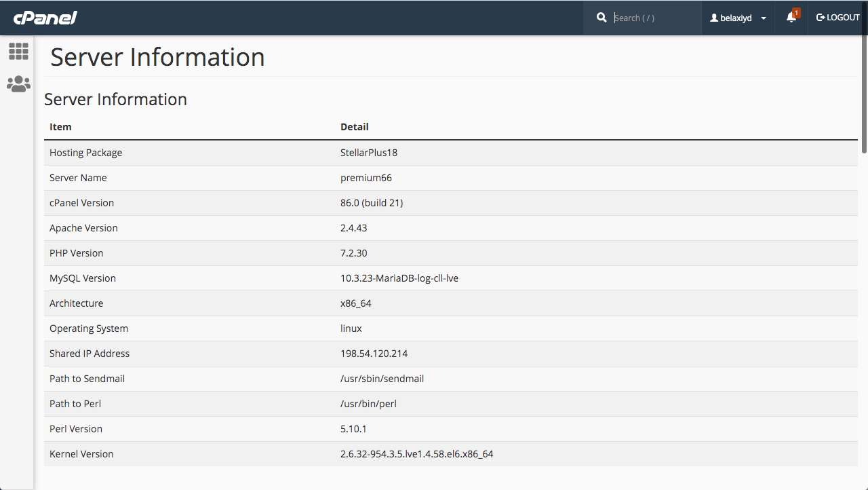Open notifications via the bell icon
The width and height of the screenshot is (868, 490).
coord(791,18)
